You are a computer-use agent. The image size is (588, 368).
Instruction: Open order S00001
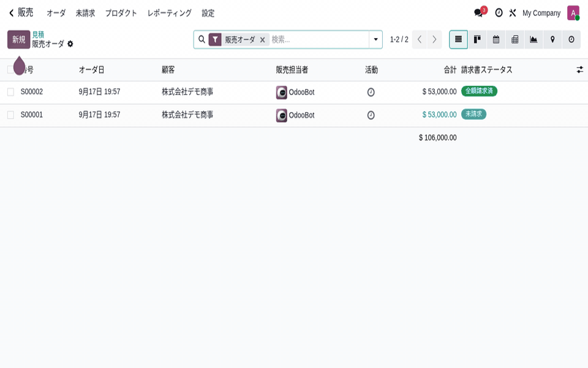pos(32,115)
